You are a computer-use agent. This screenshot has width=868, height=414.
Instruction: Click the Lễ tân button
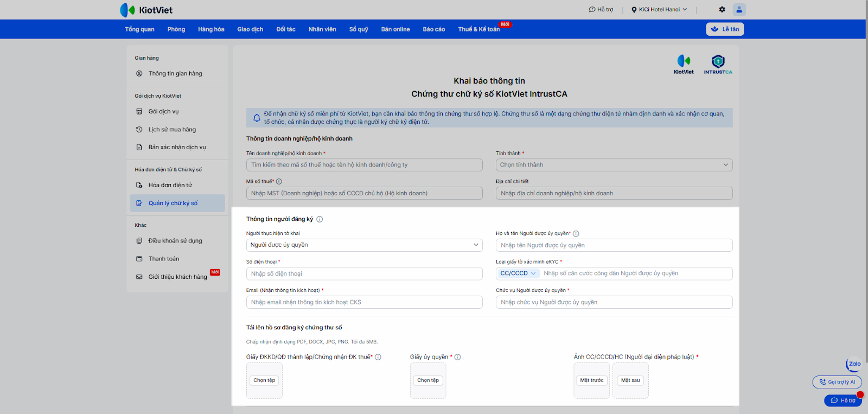pos(725,29)
